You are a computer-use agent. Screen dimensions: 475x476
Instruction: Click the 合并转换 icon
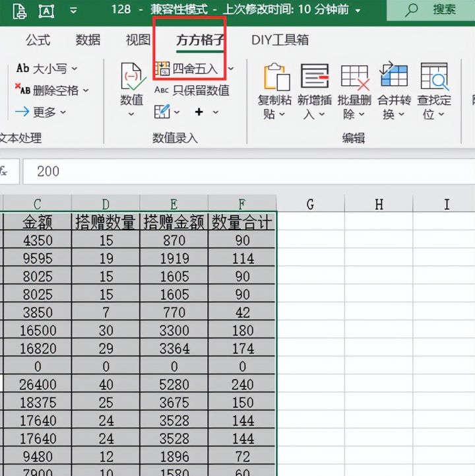click(x=394, y=75)
